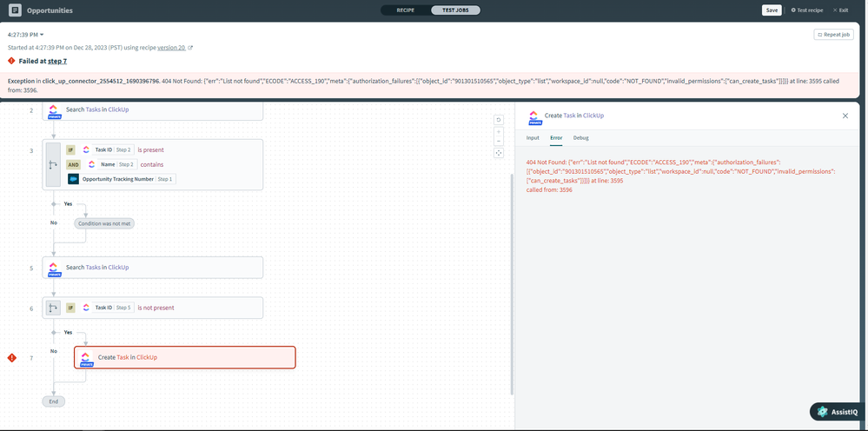
Task: Click the Opportunities recipe title
Action: pyautogui.click(x=50, y=10)
